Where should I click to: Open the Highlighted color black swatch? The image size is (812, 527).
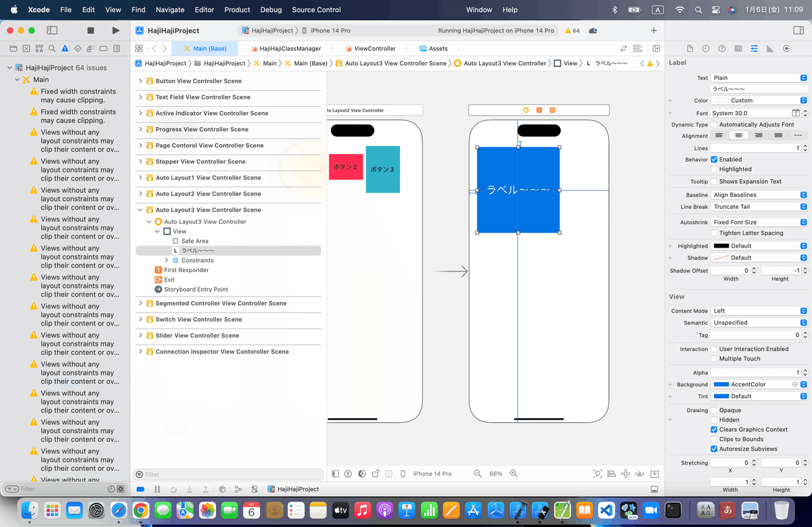(x=721, y=246)
